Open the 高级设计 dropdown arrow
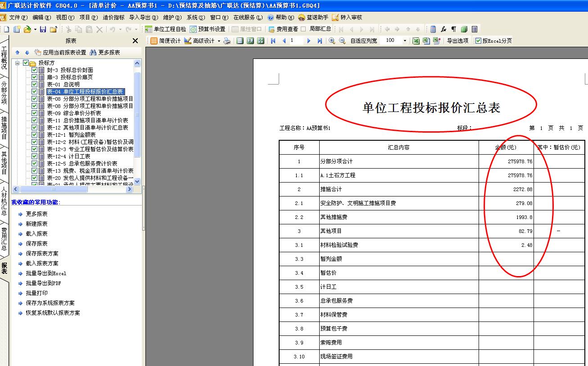Screen dimensions: 588x366 [x=219, y=40]
